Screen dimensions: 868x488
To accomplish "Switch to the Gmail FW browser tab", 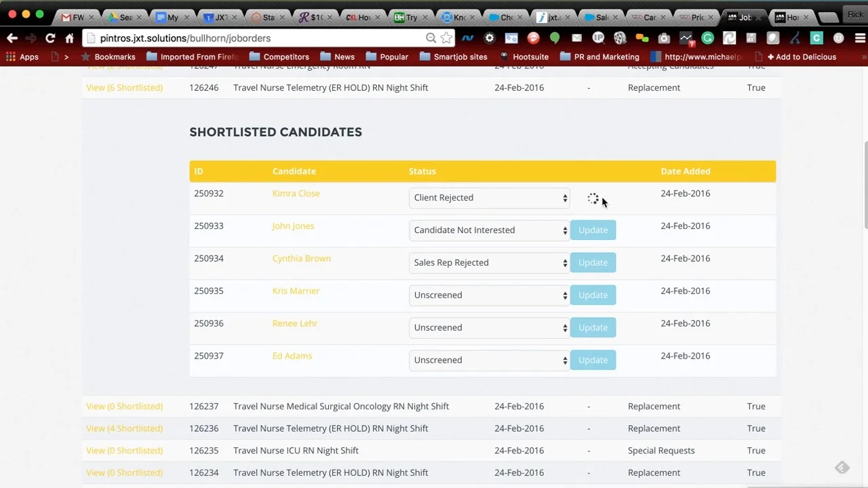I will [76, 17].
